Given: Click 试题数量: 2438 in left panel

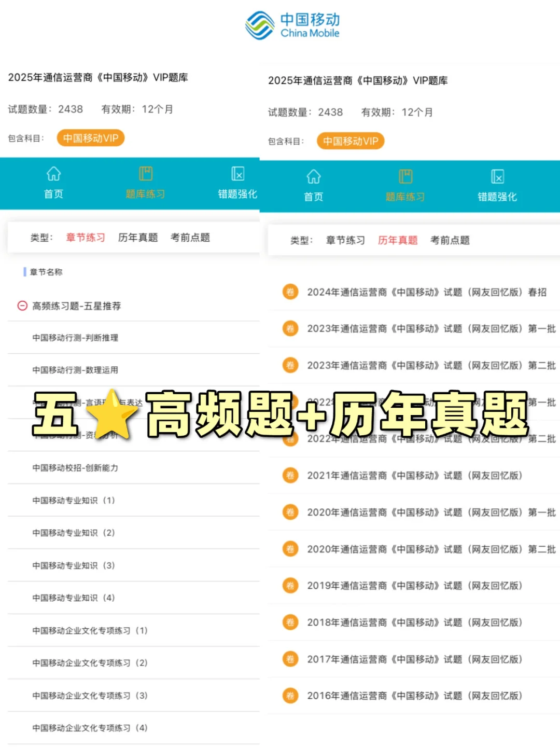Looking at the screenshot, I should (x=45, y=109).
